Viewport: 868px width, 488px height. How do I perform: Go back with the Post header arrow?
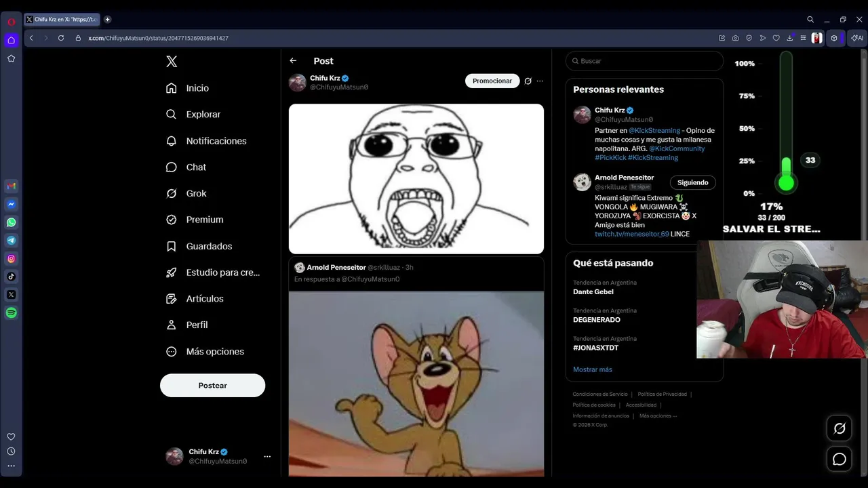pyautogui.click(x=293, y=61)
